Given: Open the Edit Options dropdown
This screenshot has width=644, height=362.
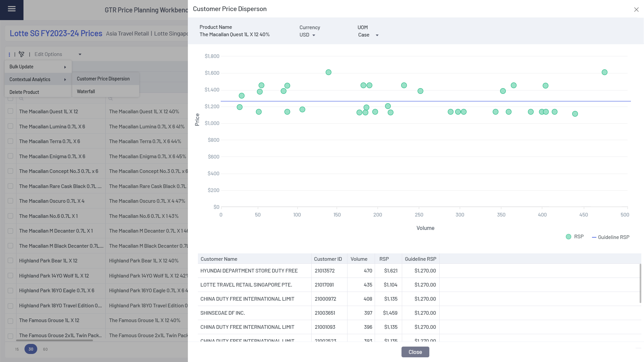Looking at the screenshot, I should click(58, 54).
